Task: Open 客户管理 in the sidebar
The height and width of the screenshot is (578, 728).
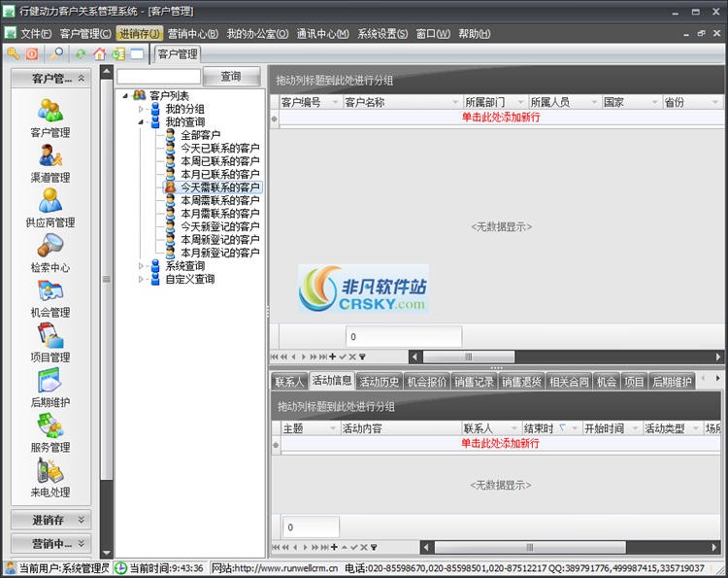Action: tap(50, 119)
